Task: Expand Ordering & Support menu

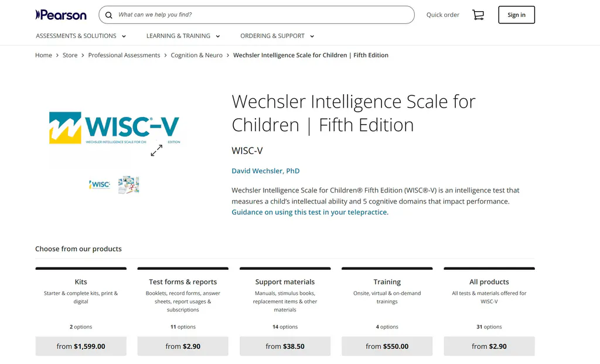Action: 277,36
